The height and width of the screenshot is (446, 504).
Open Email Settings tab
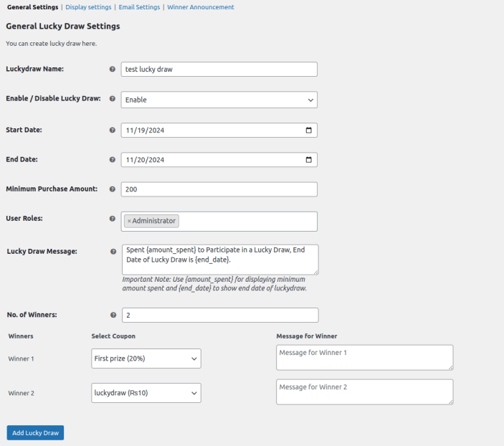(x=139, y=7)
